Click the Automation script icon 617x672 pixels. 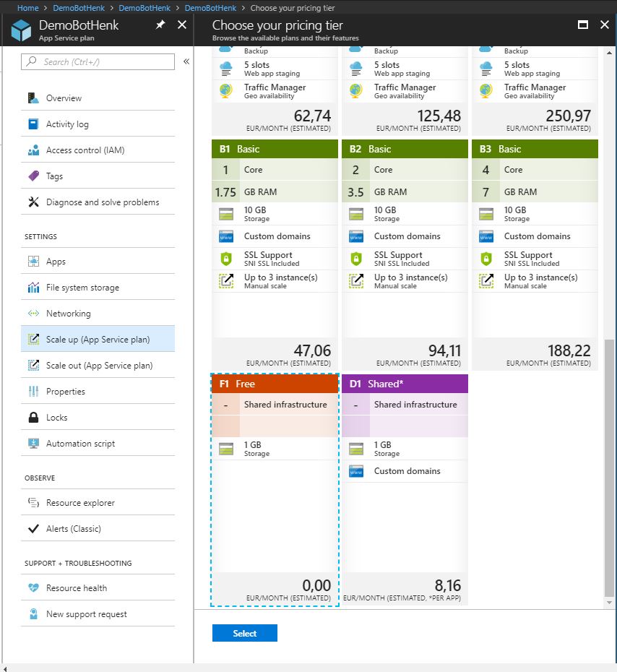pos(33,443)
